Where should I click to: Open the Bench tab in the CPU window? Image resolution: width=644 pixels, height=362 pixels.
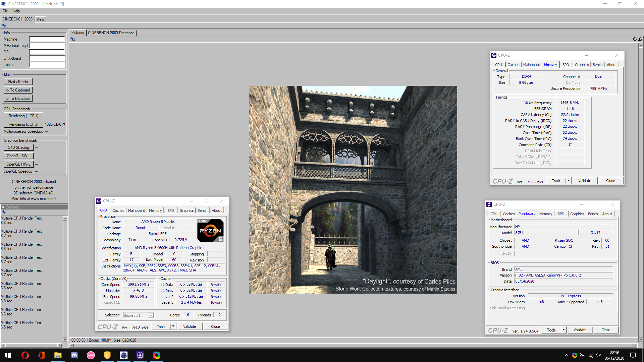202,210
